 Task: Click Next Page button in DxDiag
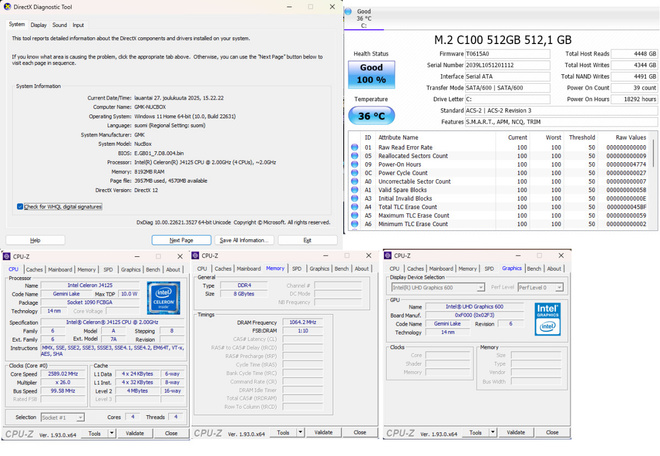click(181, 240)
